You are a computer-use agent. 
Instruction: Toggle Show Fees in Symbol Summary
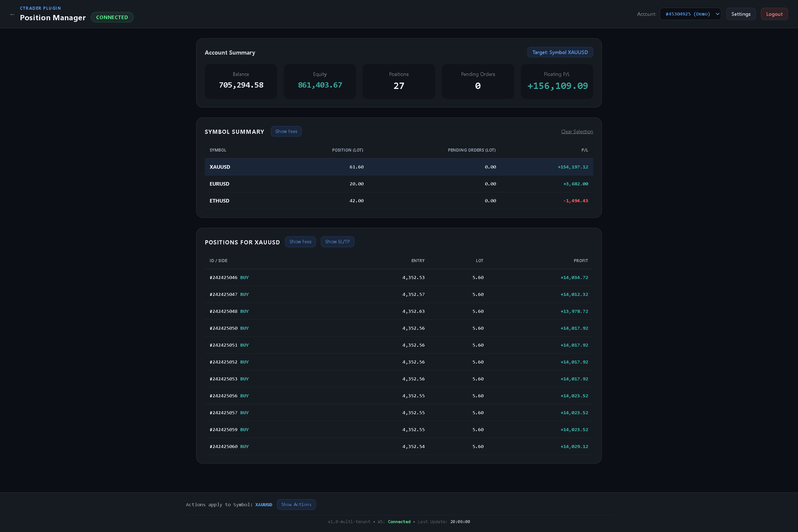pos(286,131)
